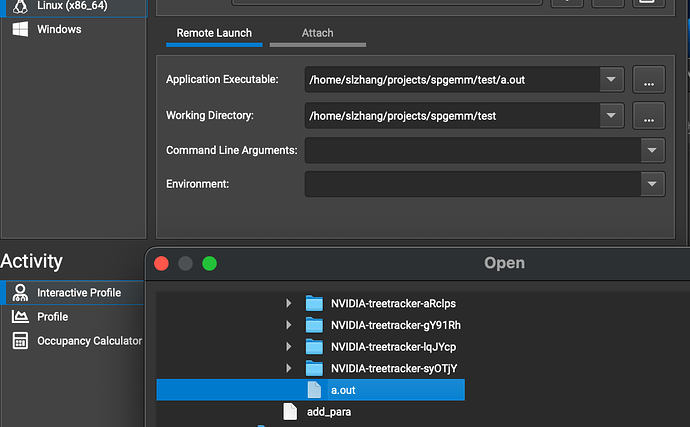The width and height of the screenshot is (690, 427).
Task: Select the Linux (x86_64) penguin icon
Action: (x=20, y=7)
